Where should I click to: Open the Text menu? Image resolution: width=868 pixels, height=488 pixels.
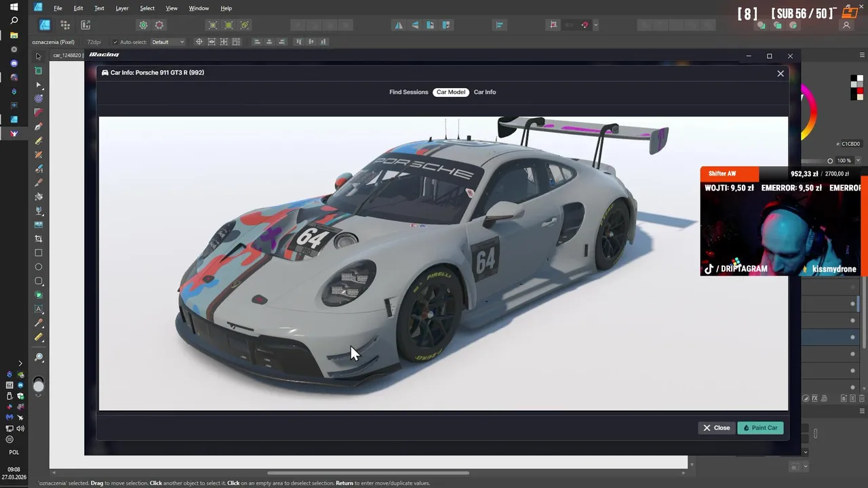click(99, 8)
